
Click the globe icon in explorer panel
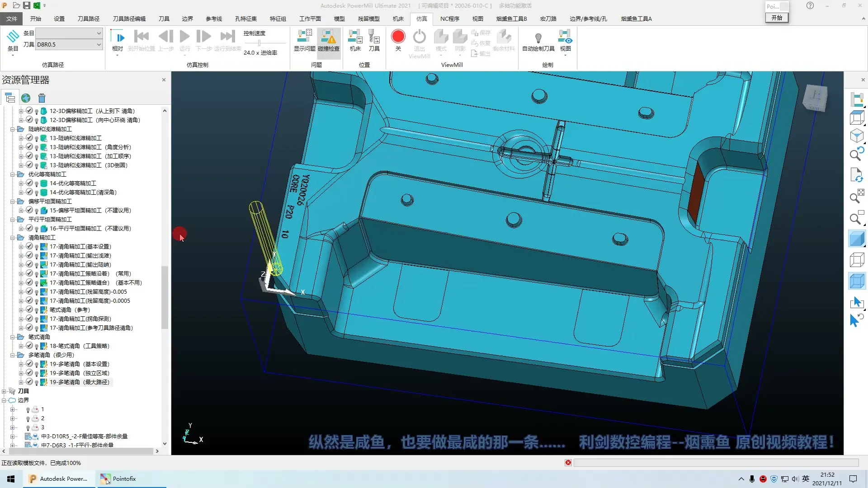click(26, 98)
